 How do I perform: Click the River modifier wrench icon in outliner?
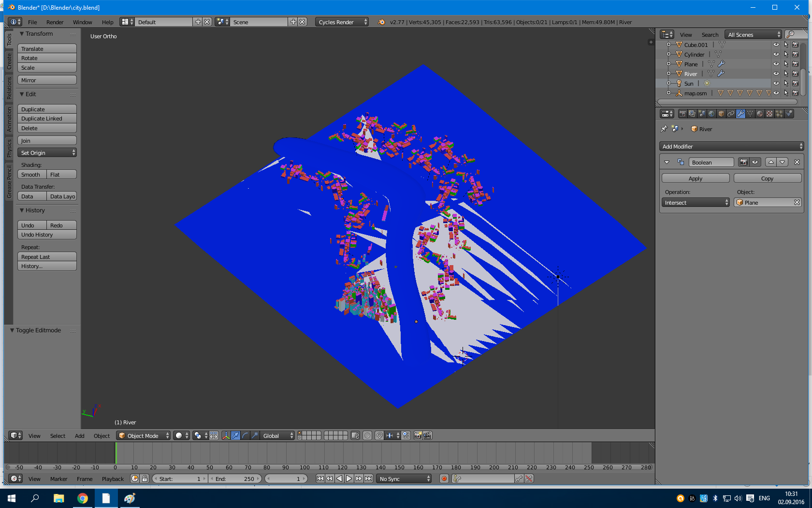tap(721, 74)
